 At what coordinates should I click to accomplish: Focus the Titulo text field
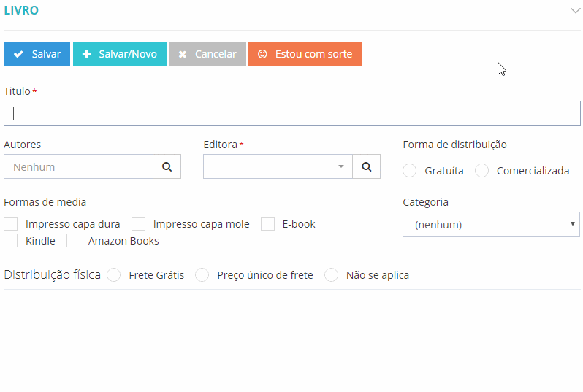(292, 113)
